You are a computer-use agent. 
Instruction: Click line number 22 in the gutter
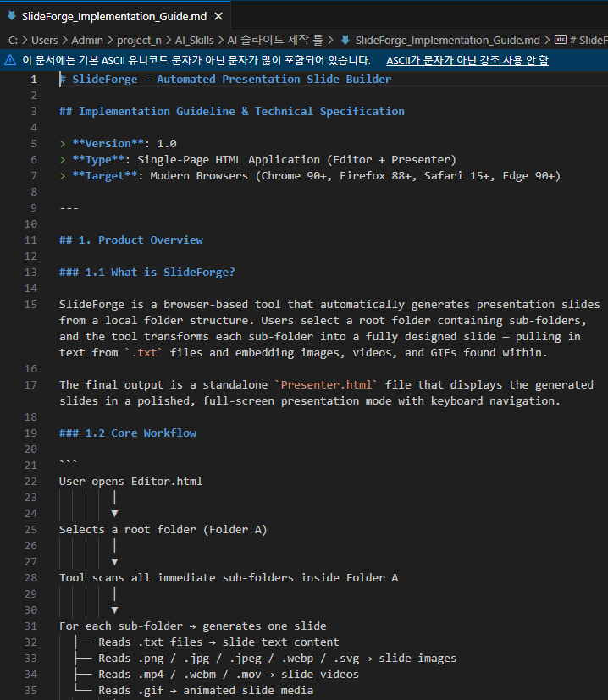30,482
